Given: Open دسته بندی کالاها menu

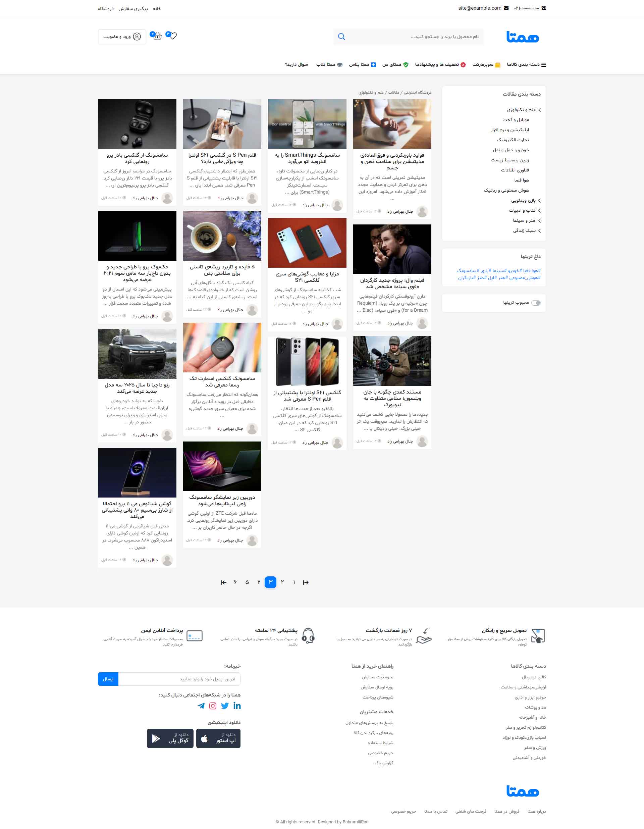Looking at the screenshot, I should pos(526,64).
